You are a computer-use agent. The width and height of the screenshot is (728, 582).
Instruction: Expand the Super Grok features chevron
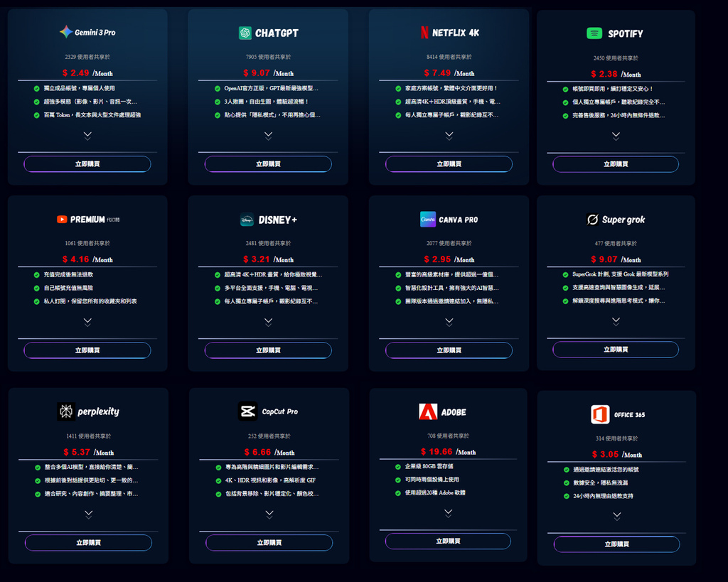[x=616, y=322]
